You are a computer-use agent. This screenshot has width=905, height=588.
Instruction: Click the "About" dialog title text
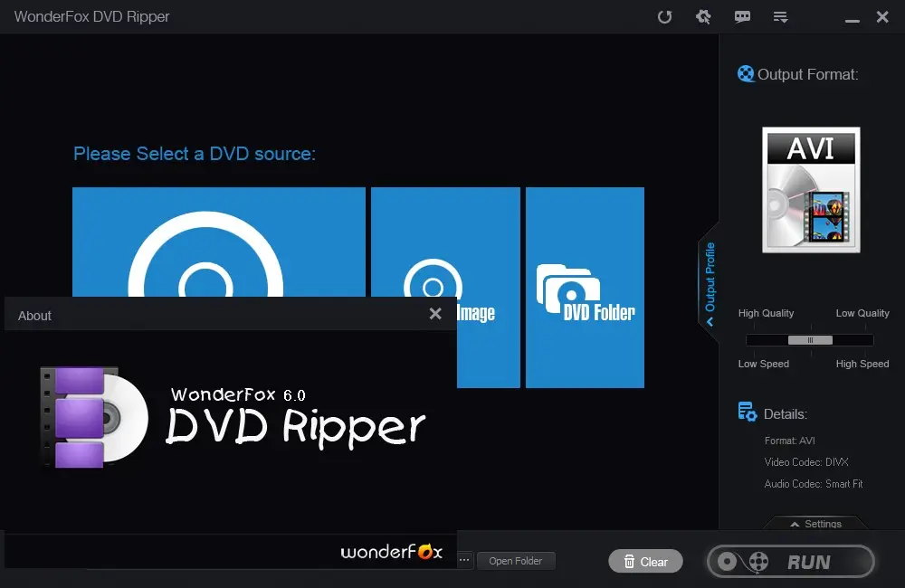click(x=34, y=316)
